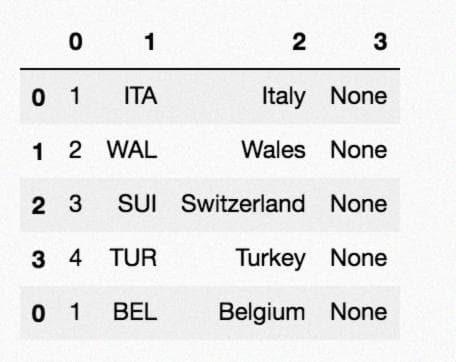Click row index 2 label
The image size is (456, 362).
pyautogui.click(x=38, y=205)
